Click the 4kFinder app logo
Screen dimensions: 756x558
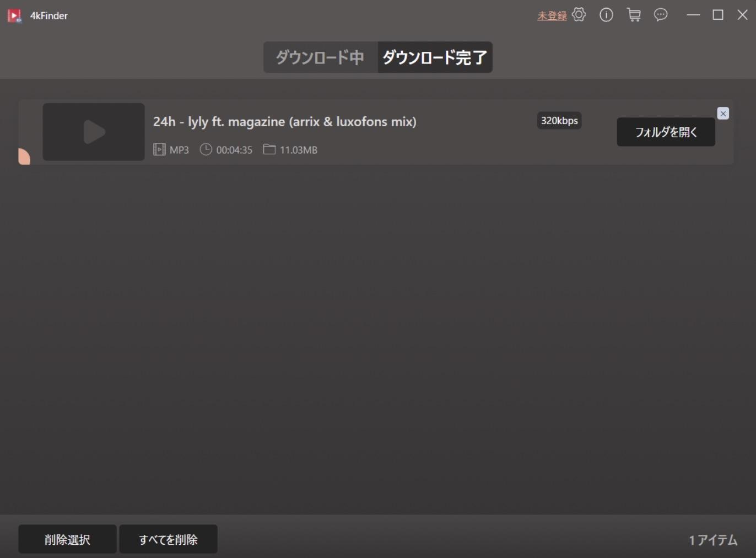click(x=14, y=15)
